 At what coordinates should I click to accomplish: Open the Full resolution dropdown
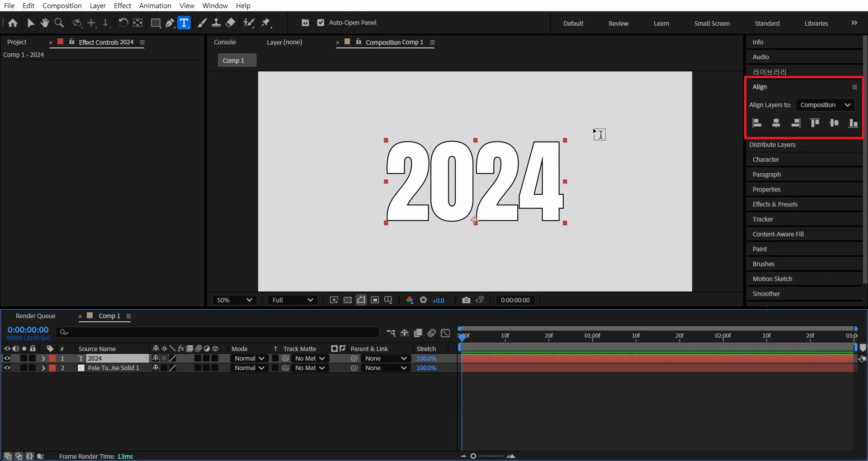click(292, 300)
